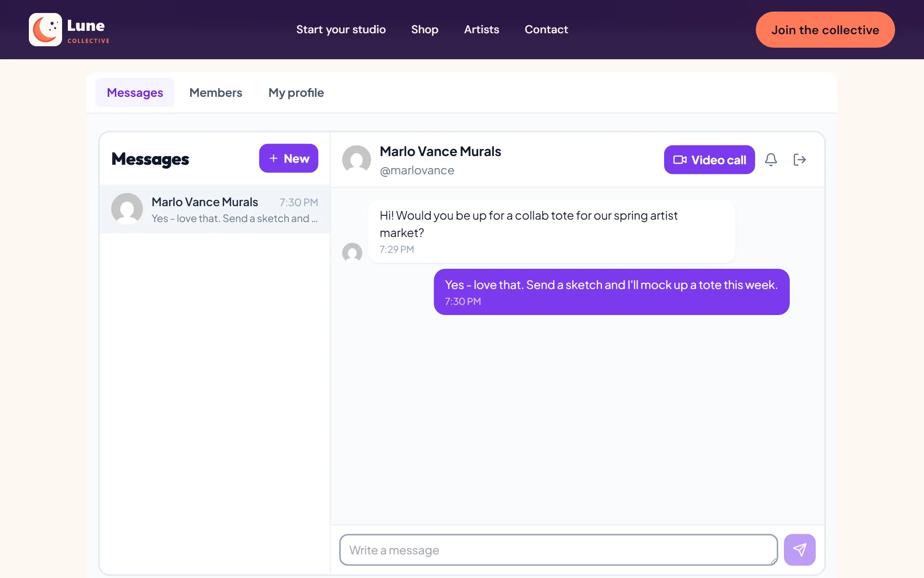
Task: Click Marlo Vance avatar in chat header
Action: (357, 160)
